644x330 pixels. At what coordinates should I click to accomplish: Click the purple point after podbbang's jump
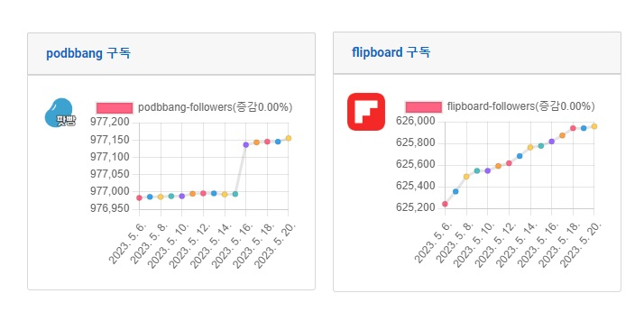(x=245, y=145)
